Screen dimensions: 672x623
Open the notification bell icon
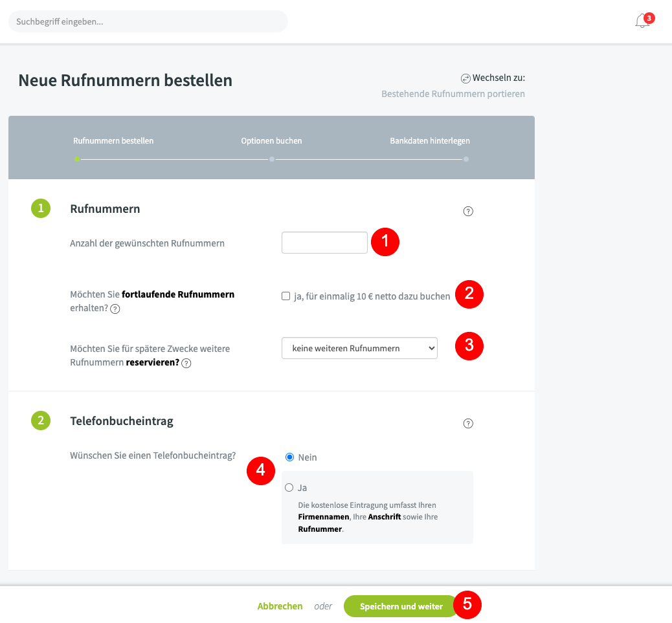click(x=642, y=21)
